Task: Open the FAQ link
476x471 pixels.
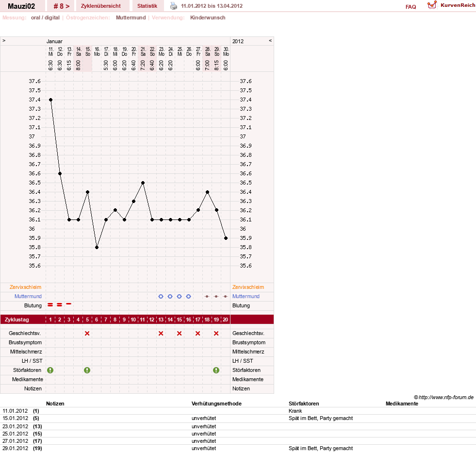Action: click(x=410, y=7)
